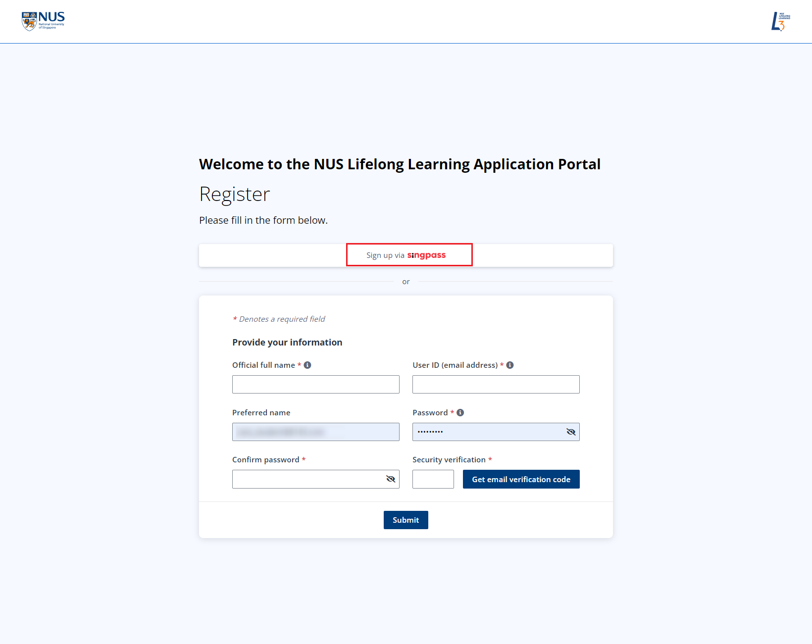The image size is (812, 644).
Task: Focus the Security verification code box
Action: point(433,479)
